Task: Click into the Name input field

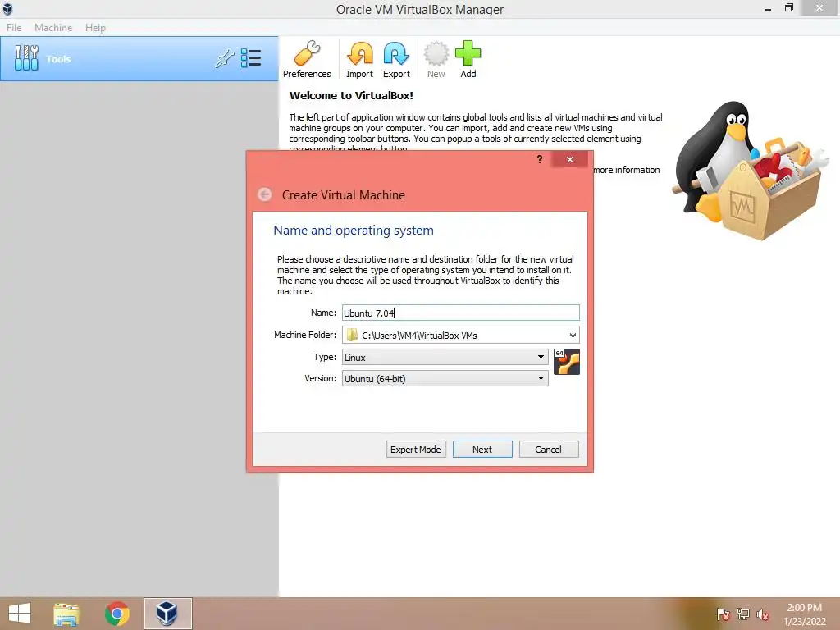Action: (x=461, y=313)
